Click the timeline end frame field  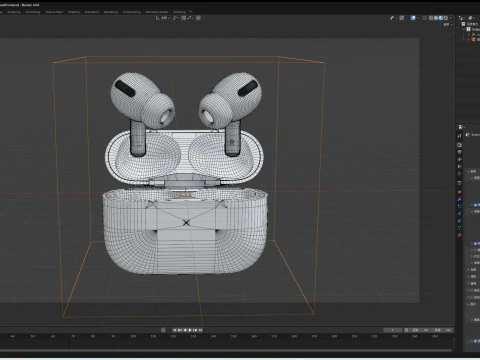click(x=442, y=330)
